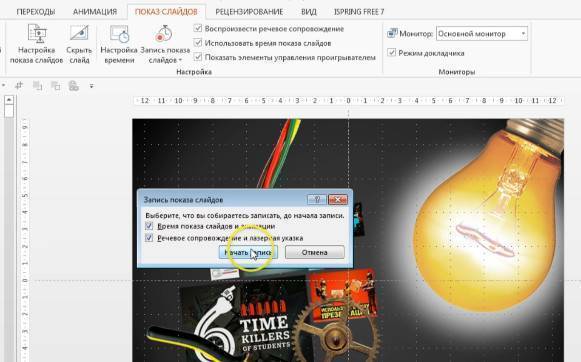Screen dimensions: 581x362
Task: Expand Запись показа слайдов dropdown arrow
Action: tap(180, 60)
